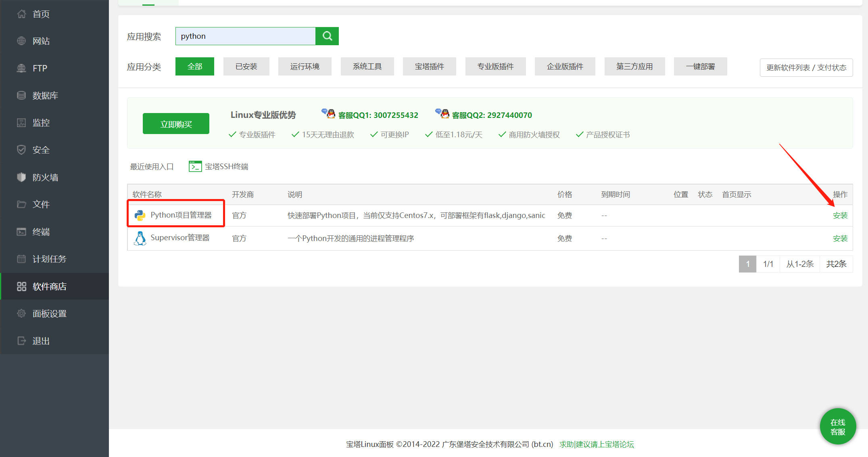Click 更新软件列表 / 支付状态 button
The image size is (868, 457).
coord(806,67)
